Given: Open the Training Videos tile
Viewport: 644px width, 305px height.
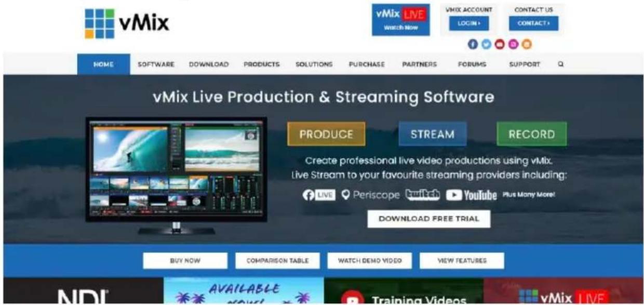Looking at the screenshot, I should (404, 291).
